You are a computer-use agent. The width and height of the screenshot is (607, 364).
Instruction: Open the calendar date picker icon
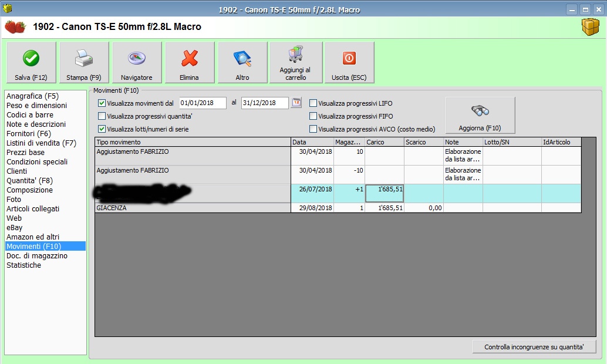(296, 103)
